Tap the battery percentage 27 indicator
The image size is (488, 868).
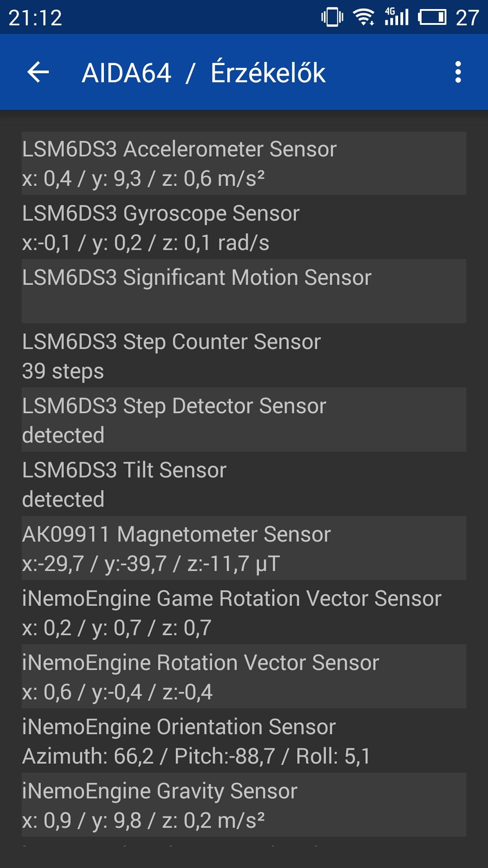(467, 18)
